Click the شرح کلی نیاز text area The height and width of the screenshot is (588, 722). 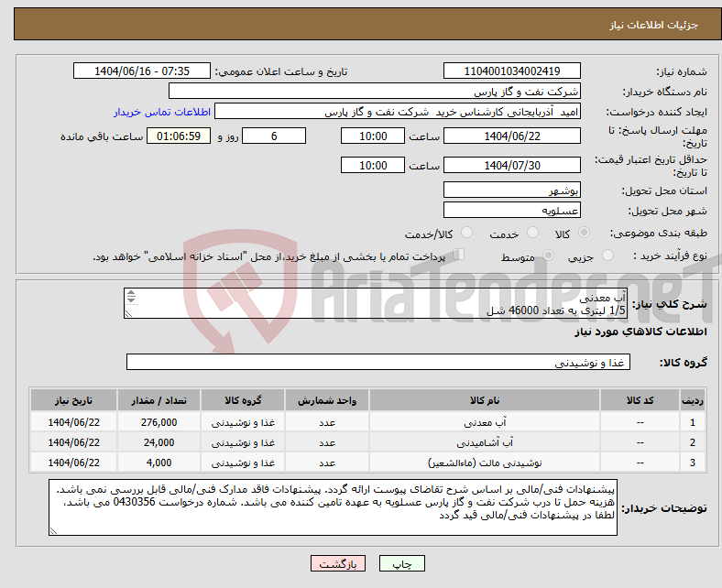point(376,303)
